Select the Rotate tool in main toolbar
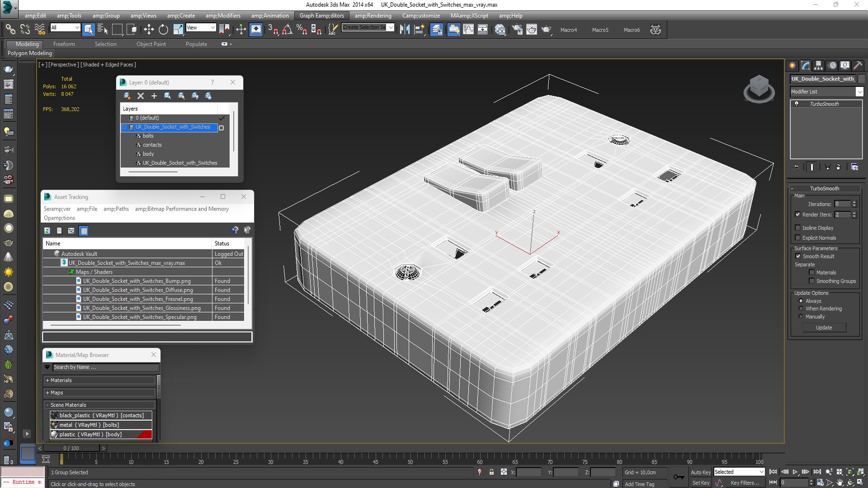This screenshot has height=488, width=868. click(x=163, y=30)
